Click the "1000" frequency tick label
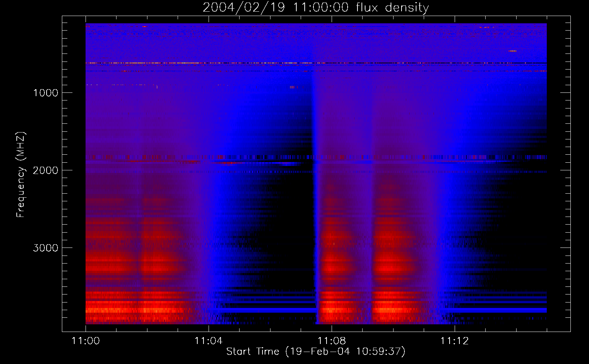This screenshot has width=589, height=364. 46,93
